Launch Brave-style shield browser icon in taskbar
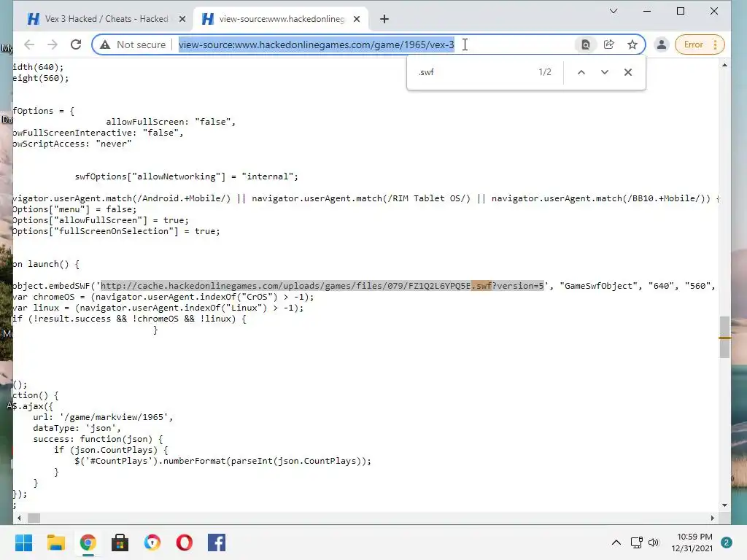The width and height of the screenshot is (747, 560). 152,542
